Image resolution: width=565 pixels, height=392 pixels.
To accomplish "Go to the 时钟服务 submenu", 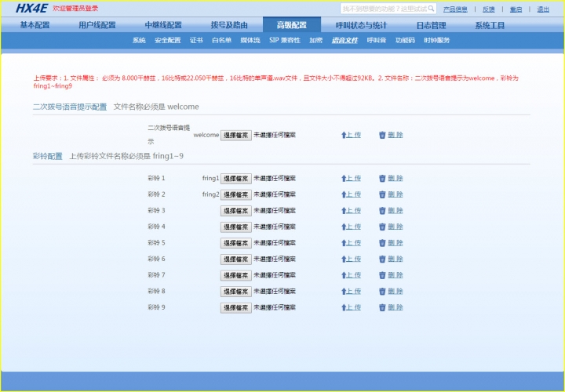I will click(x=437, y=40).
